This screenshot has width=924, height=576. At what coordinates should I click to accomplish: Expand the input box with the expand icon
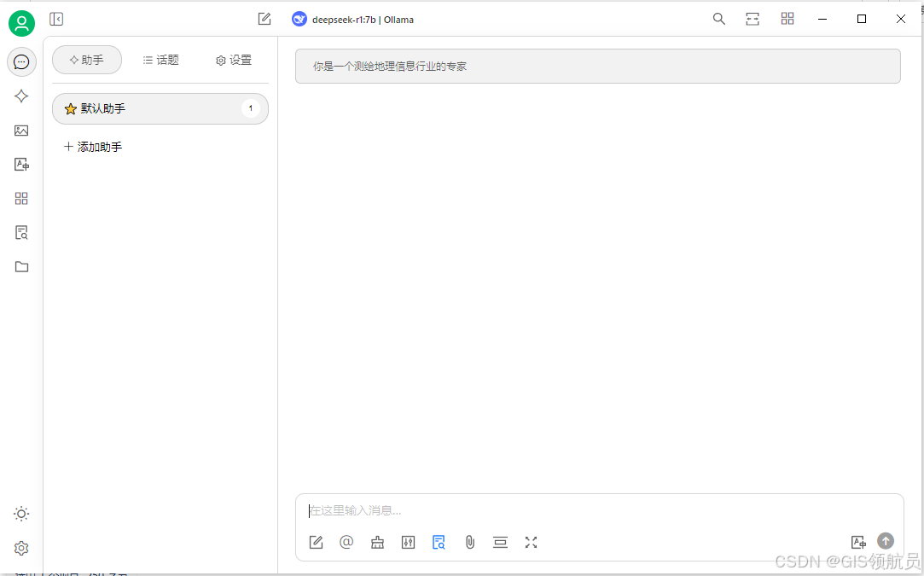pos(531,543)
